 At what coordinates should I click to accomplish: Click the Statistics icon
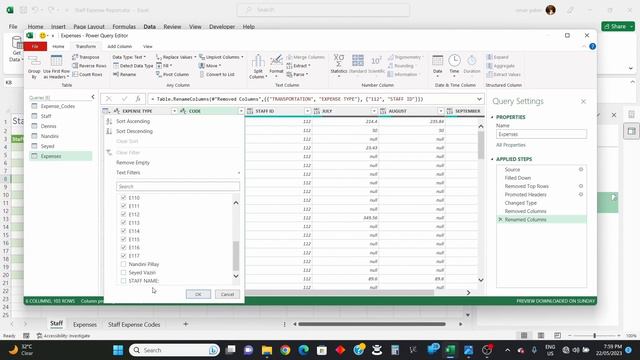pos(338,61)
